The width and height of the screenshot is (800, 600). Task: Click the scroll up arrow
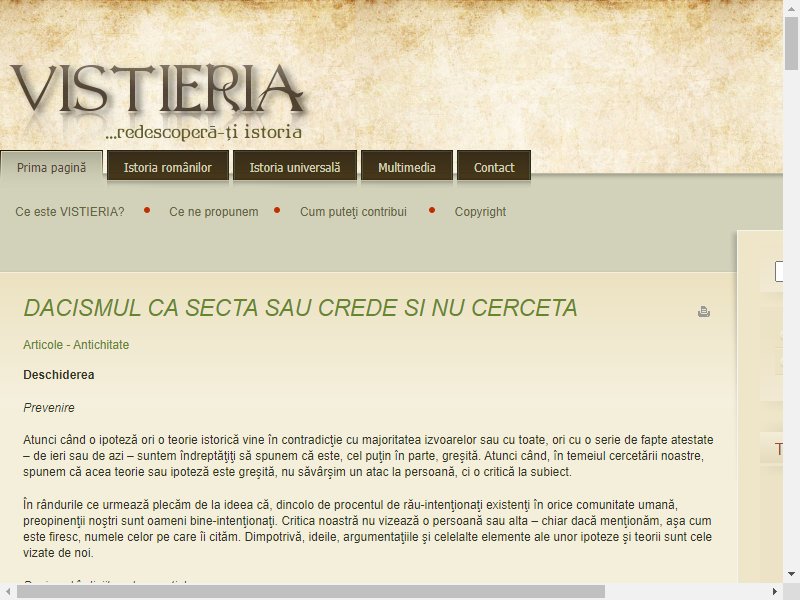(791, 7)
